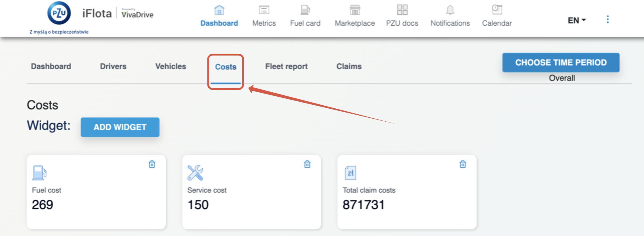Image resolution: width=644 pixels, height=236 pixels.
Task: Open the PZU docs grid icon
Action: pos(402,10)
